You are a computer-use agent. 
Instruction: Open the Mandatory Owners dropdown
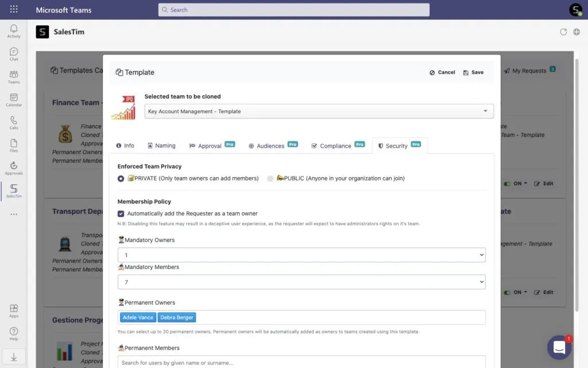coord(301,255)
